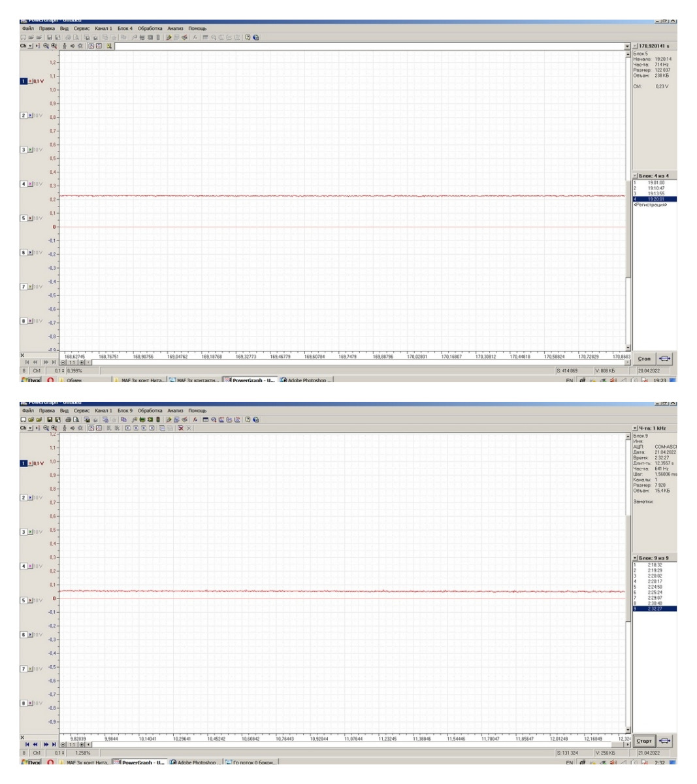Click the horizontal-fit arrow icon beside Старт
Screen dimensions: 697x784
coord(664,741)
